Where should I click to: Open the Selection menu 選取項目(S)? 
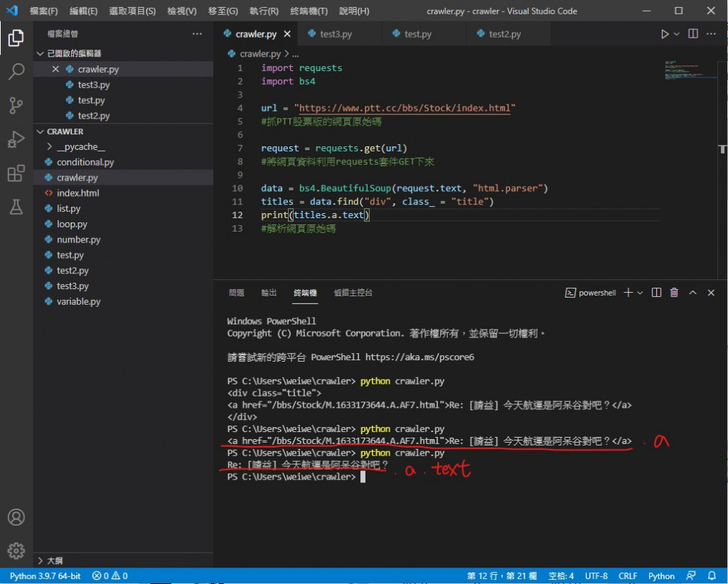coord(132,11)
